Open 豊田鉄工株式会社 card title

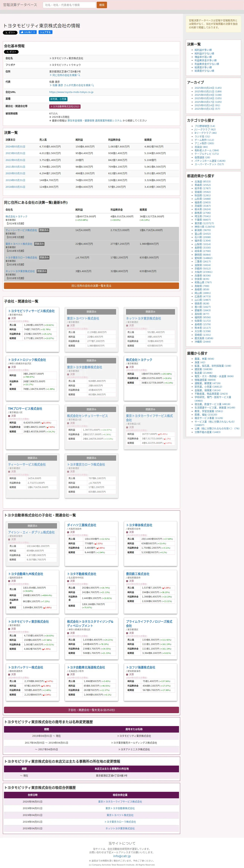point(138,574)
